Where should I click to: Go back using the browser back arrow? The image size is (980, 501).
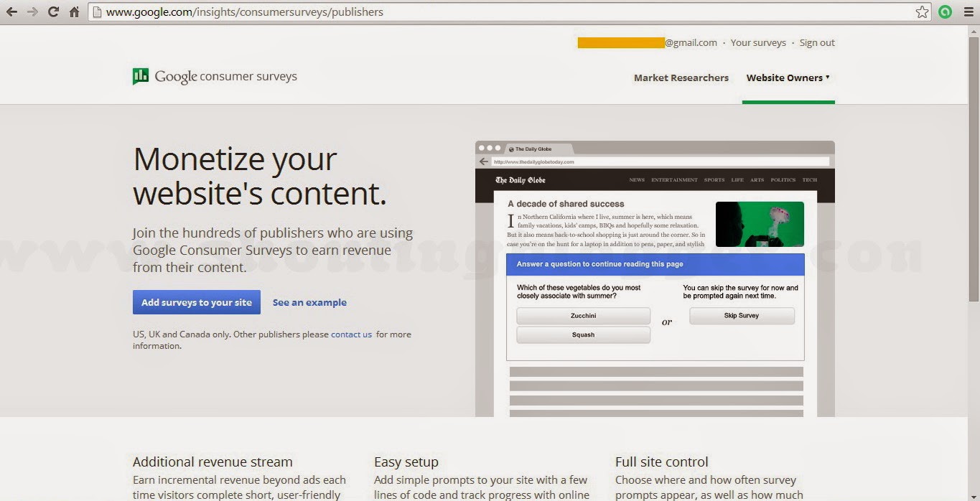point(11,12)
